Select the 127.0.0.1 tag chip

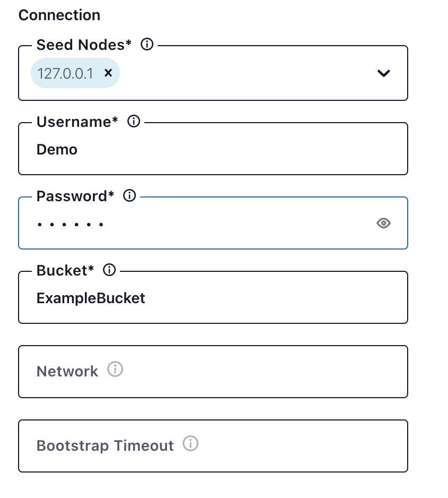click(65, 73)
